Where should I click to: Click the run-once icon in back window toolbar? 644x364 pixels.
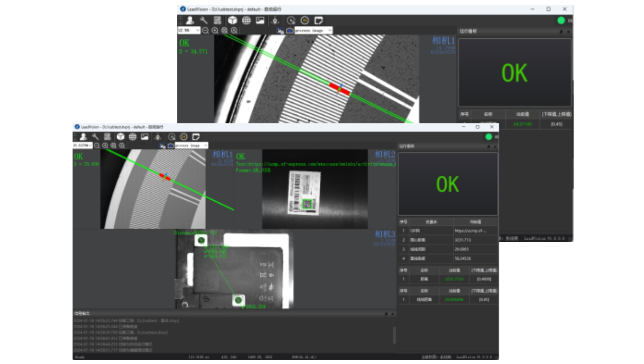291,20
